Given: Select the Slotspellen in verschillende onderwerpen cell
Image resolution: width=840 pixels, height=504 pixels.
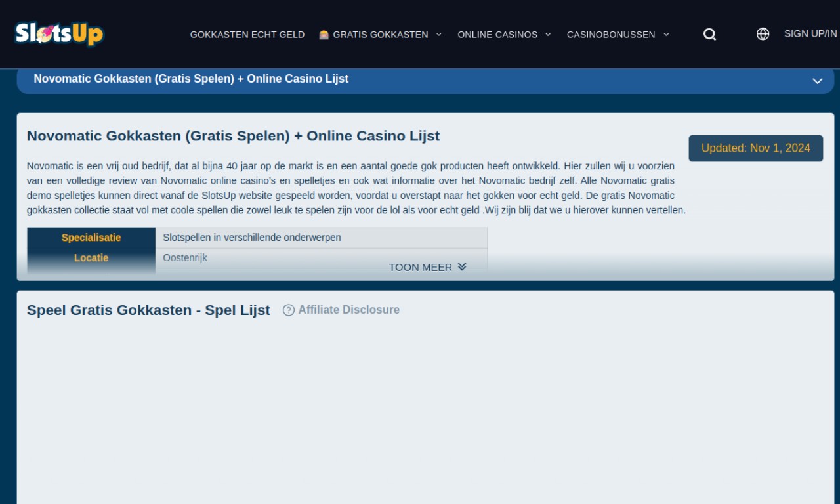Looking at the screenshot, I should click(x=322, y=238).
